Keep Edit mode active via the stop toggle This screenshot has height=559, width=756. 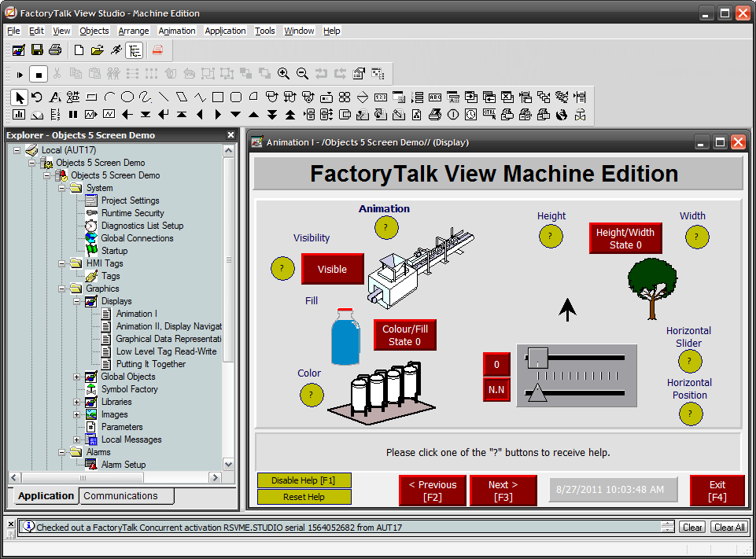pyautogui.click(x=38, y=74)
